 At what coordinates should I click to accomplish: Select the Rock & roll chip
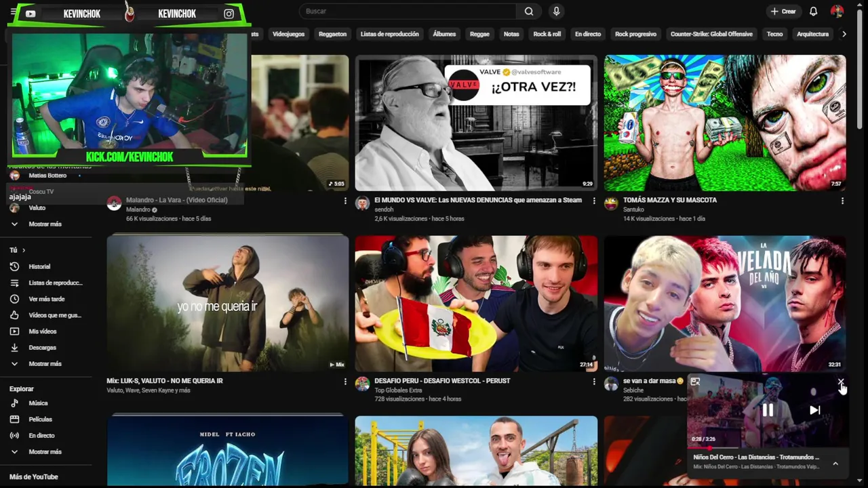(547, 34)
